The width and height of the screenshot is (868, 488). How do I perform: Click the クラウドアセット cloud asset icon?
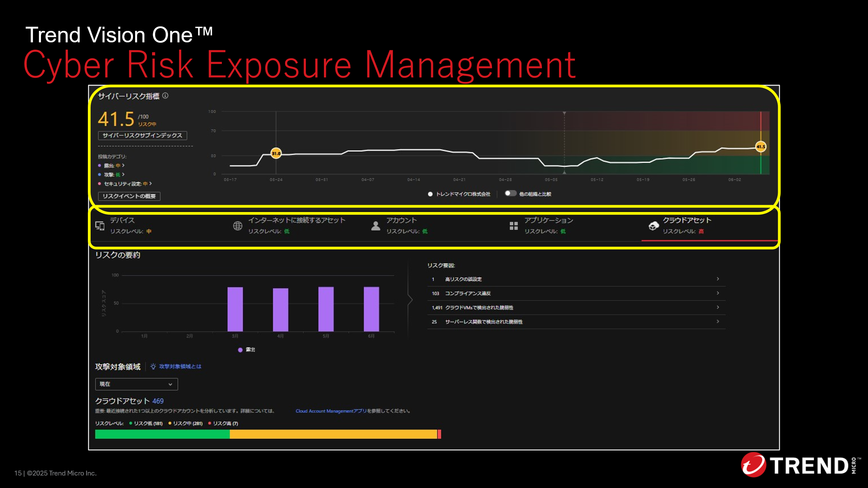click(x=653, y=226)
